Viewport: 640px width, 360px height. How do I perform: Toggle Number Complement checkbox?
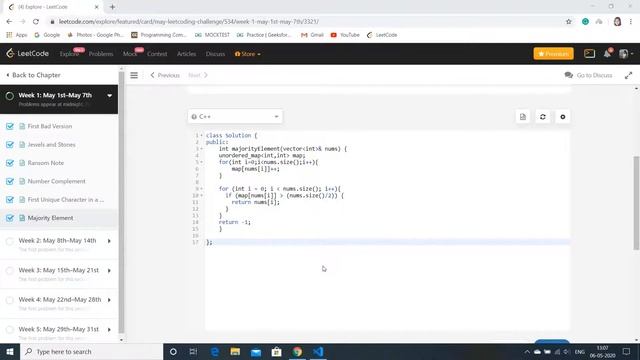coord(10,181)
